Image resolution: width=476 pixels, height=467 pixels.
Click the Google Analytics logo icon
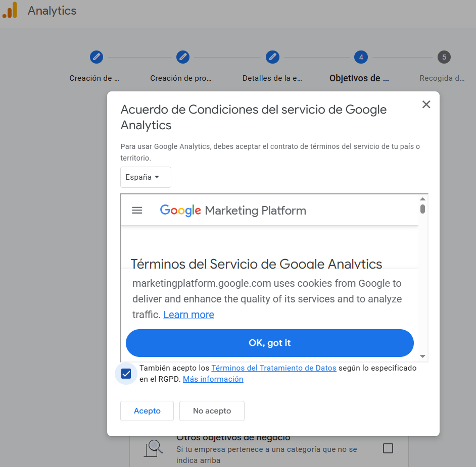[x=10, y=10]
